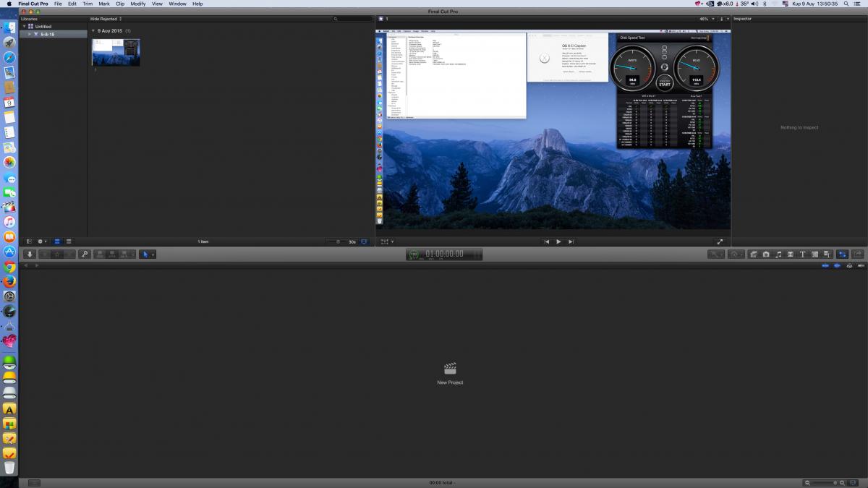Open Safari from the Dock
Screen dimensions: 868x488
tap(9, 57)
